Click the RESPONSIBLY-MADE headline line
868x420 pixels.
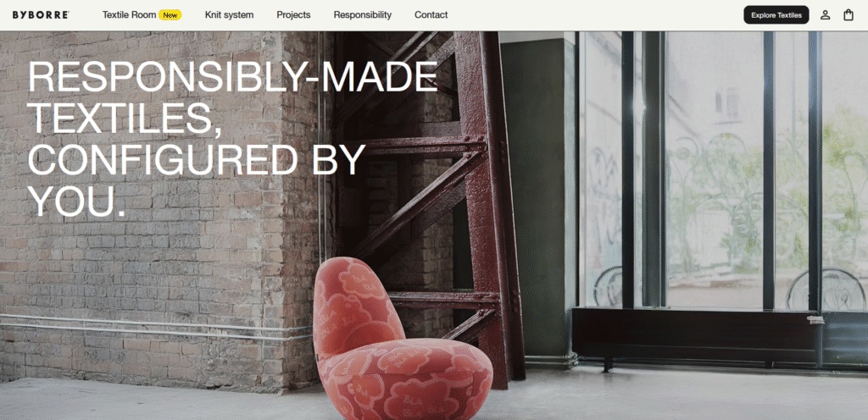(232, 76)
